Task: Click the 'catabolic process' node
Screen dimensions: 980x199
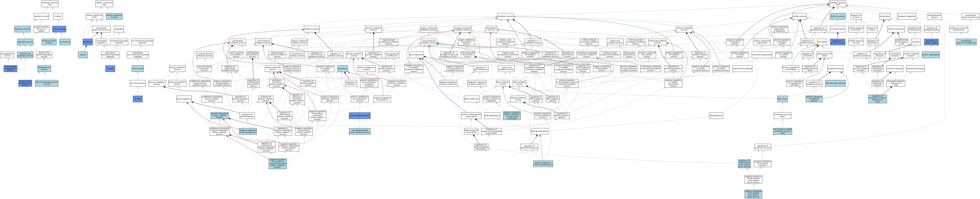Action: point(312,29)
